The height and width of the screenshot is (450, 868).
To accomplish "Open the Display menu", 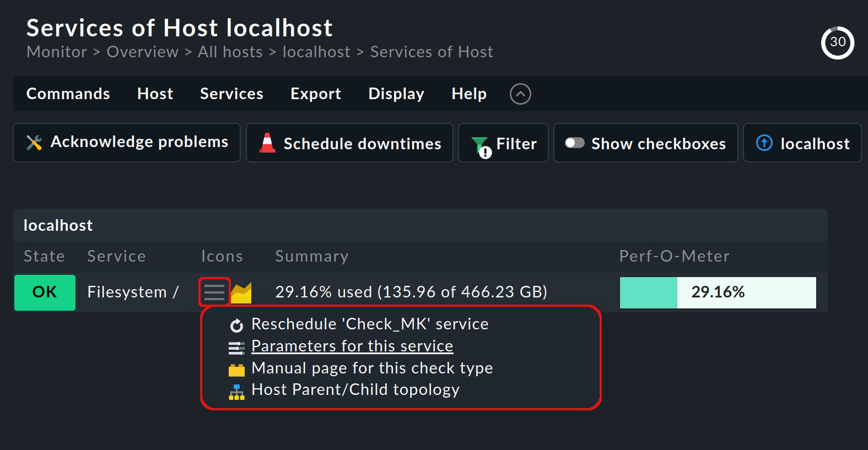I will tap(396, 94).
